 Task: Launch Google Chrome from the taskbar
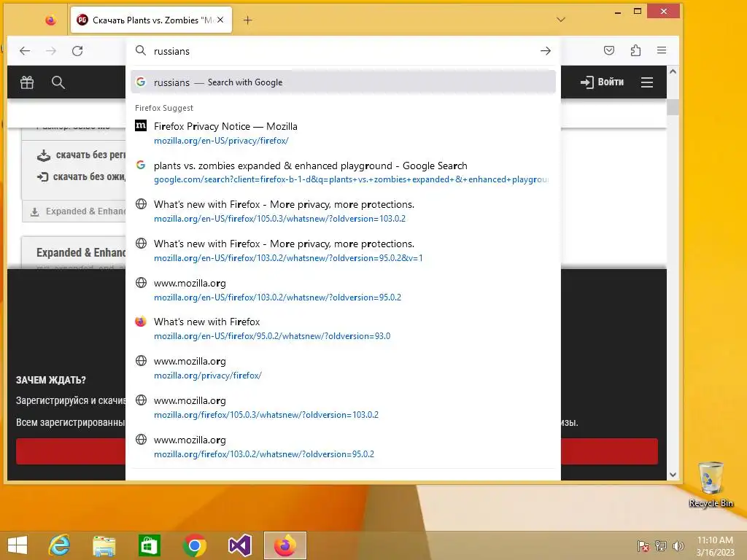coord(194,545)
